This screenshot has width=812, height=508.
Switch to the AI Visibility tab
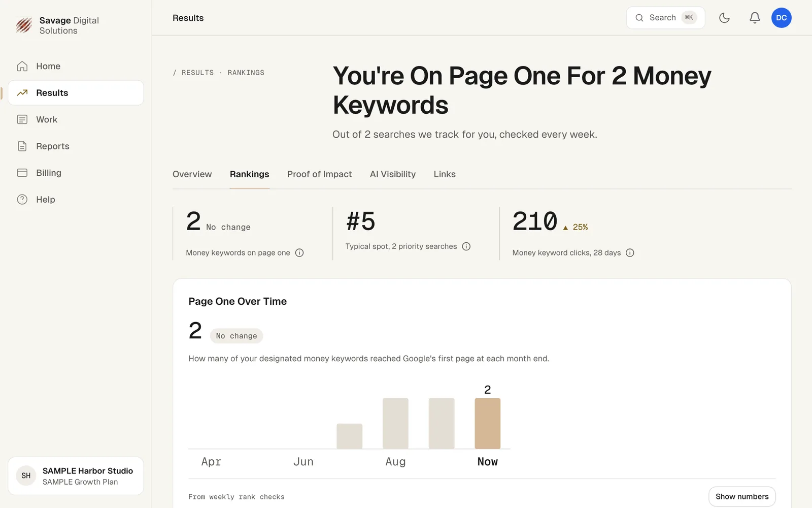[x=392, y=174]
